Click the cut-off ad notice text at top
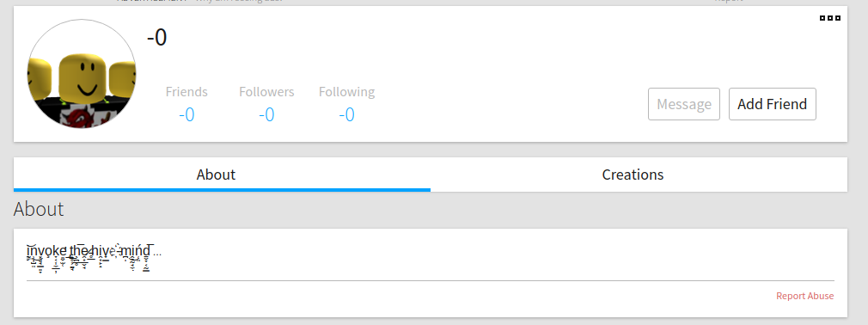868x325 pixels. click(199, 1)
